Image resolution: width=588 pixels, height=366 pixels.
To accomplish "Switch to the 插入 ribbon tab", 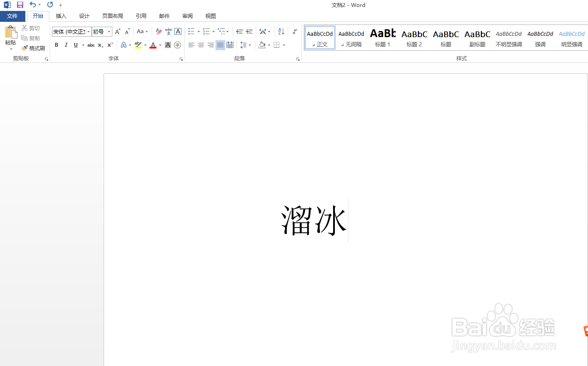I will pos(61,16).
